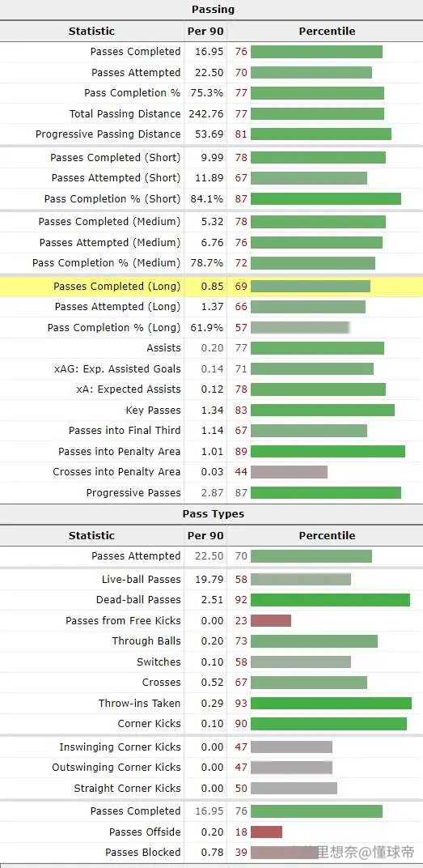This screenshot has width=423, height=868.
Task: Click the Passing table's Statistic column header
Action: (x=91, y=32)
